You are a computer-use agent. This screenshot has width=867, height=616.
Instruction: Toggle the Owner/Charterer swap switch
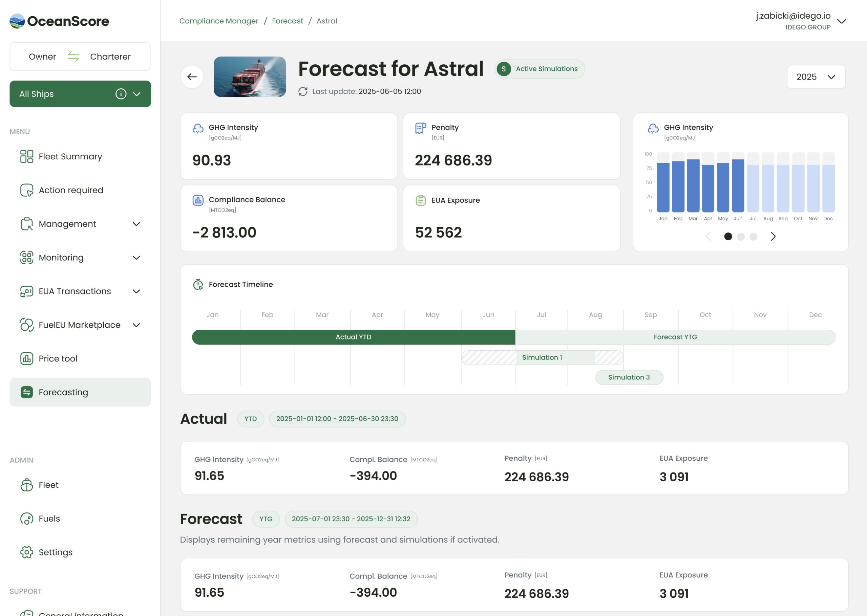[73, 57]
